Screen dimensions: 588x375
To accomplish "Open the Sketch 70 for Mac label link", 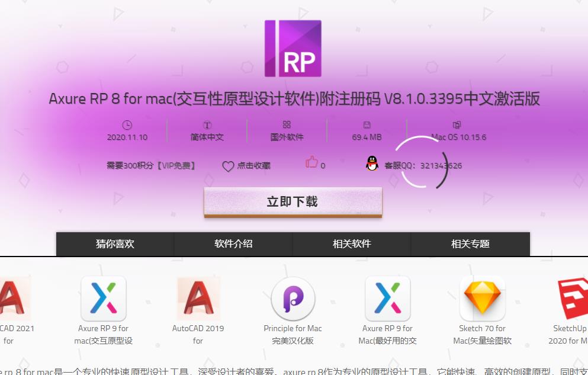I will 483,335.
